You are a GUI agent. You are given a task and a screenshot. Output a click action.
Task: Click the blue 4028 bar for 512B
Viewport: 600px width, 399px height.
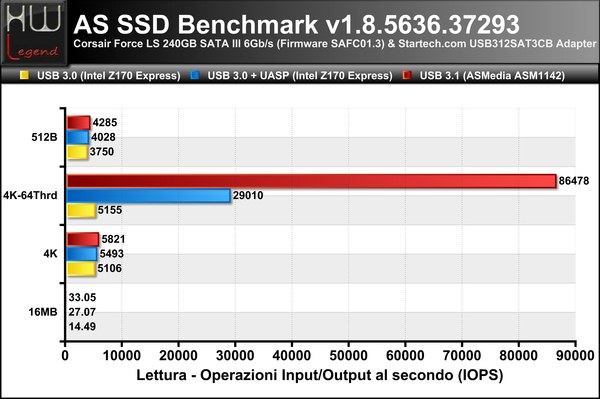78,137
